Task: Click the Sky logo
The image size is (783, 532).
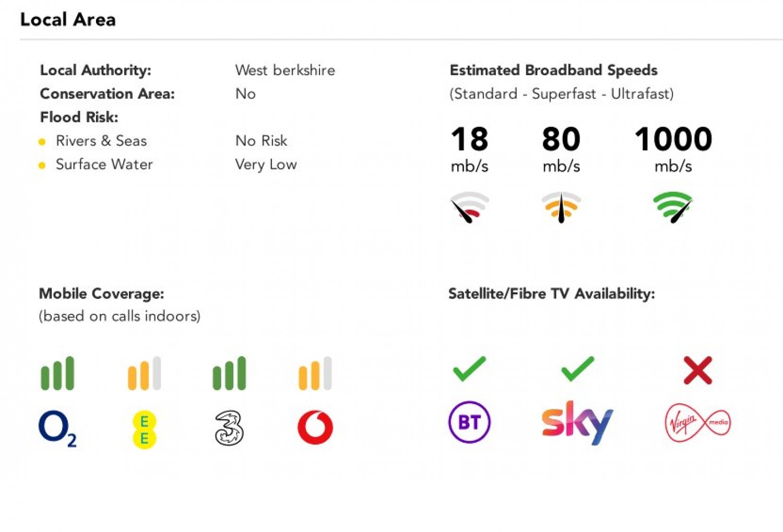Action: [577, 422]
